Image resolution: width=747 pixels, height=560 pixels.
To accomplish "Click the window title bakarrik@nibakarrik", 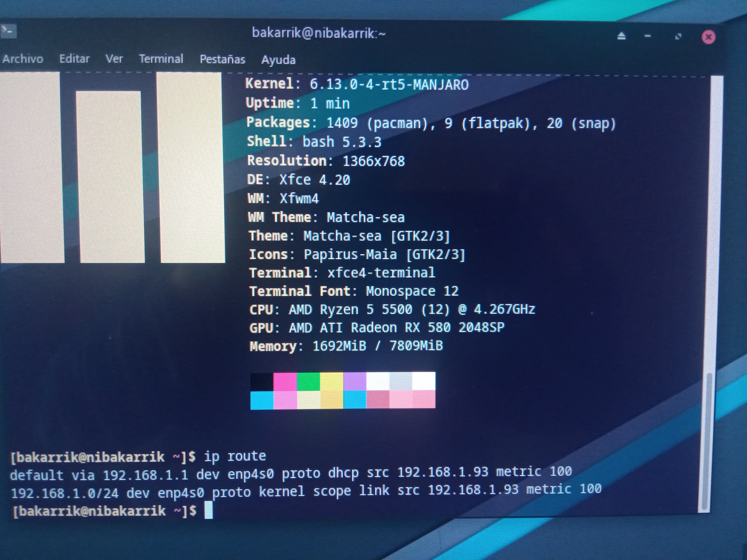I will click(318, 33).
